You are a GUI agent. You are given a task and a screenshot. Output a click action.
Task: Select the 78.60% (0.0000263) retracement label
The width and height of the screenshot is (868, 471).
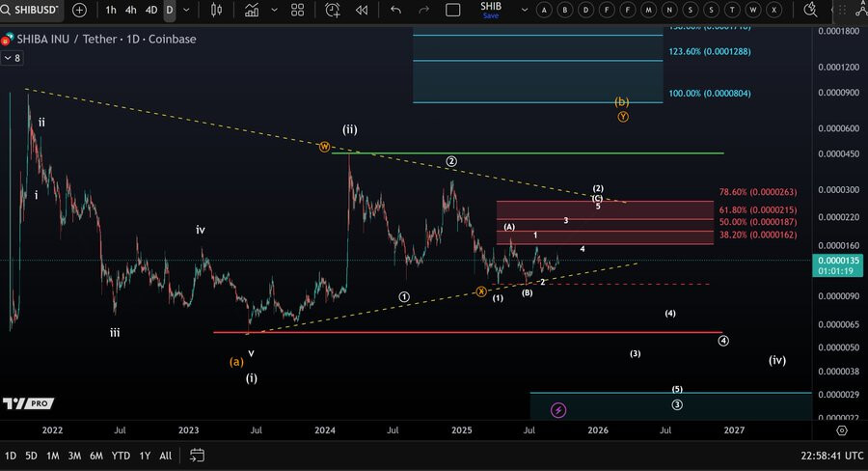coord(758,192)
